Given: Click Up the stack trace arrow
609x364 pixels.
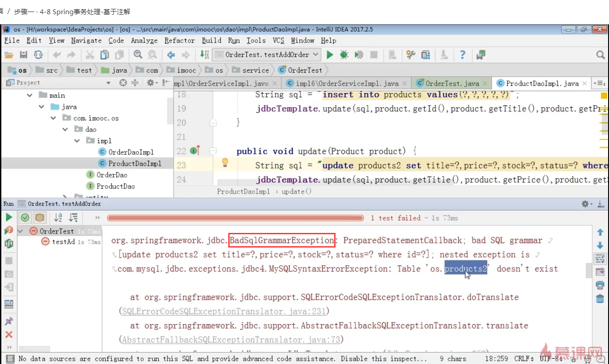Looking at the screenshot, I should pos(600,232).
